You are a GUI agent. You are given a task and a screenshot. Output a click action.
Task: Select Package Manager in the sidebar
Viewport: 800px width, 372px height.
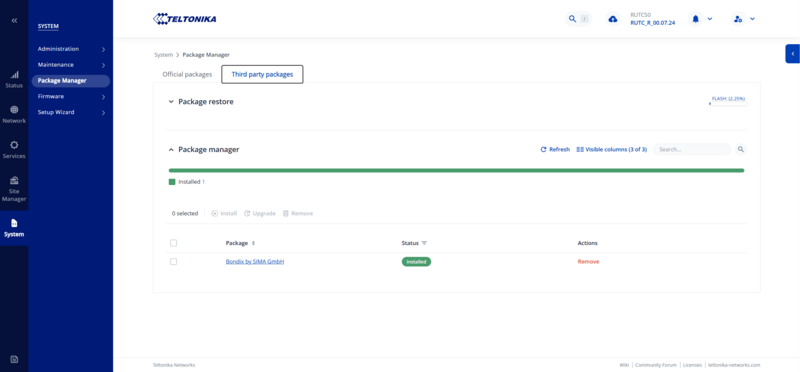tap(71, 81)
